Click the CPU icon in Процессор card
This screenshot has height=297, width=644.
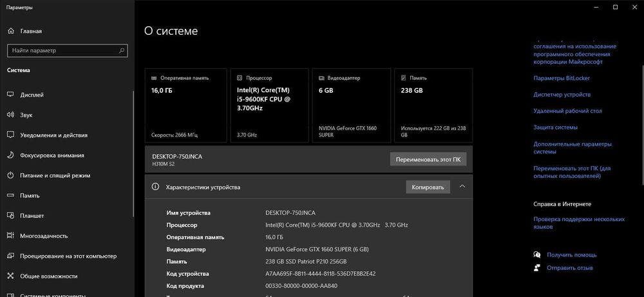tap(240, 78)
